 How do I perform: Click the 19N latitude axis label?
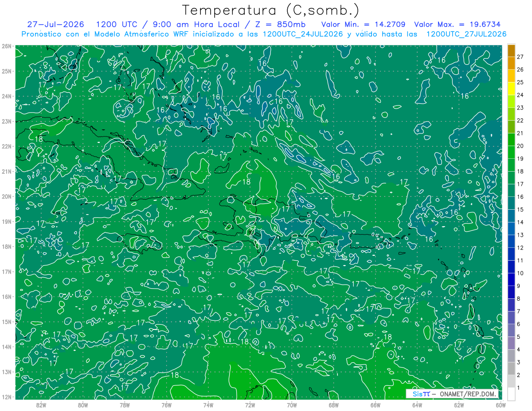pos(7,221)
